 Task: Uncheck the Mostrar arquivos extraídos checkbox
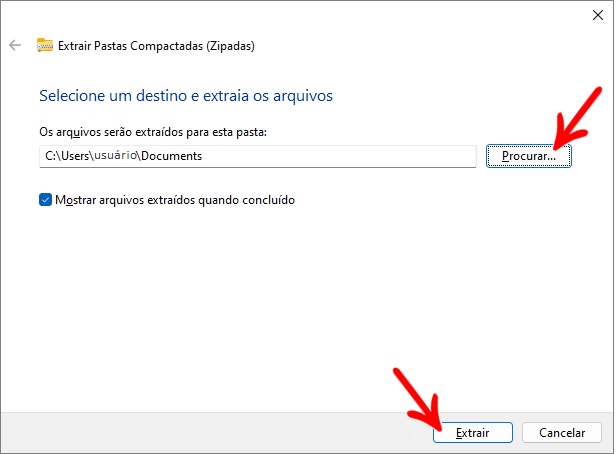coord(45,200)
